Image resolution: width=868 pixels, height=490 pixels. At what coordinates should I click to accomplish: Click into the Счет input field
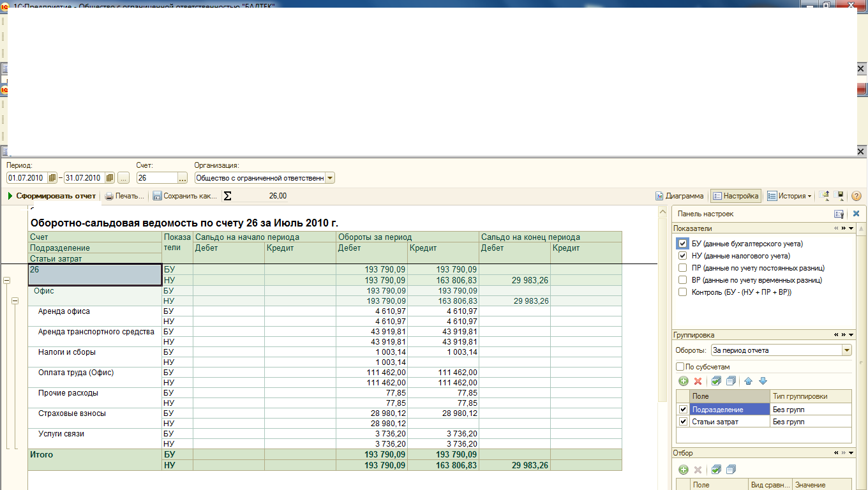[x=156, y=178]
